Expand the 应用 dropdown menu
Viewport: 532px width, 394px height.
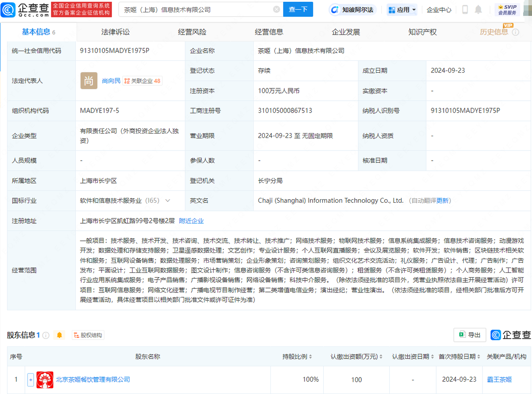[x=402, y=10]
